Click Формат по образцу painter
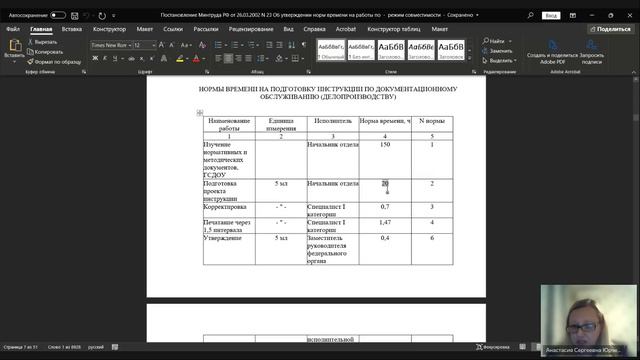Viewport: 640px width, 360px height. [x=54, y=62]
